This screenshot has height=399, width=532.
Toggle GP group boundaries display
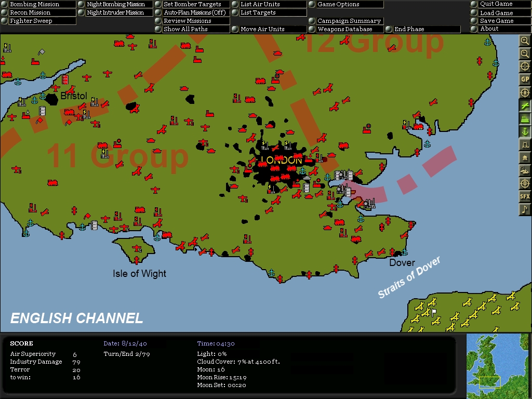(x=525, y=79)
